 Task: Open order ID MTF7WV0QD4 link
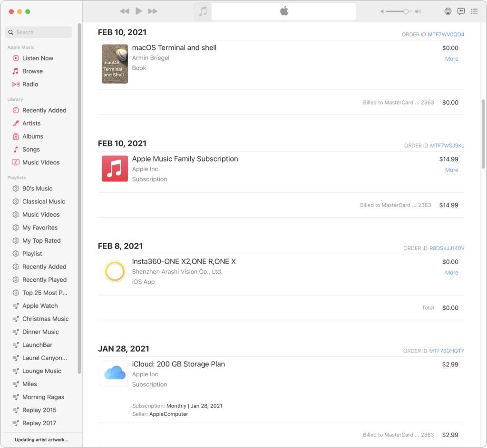(446, 35)
